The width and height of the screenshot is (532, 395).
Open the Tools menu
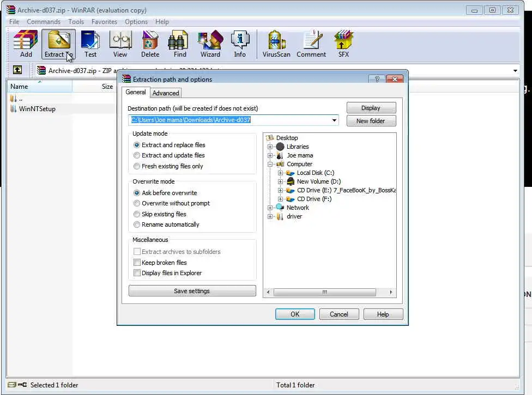point(76,22)
